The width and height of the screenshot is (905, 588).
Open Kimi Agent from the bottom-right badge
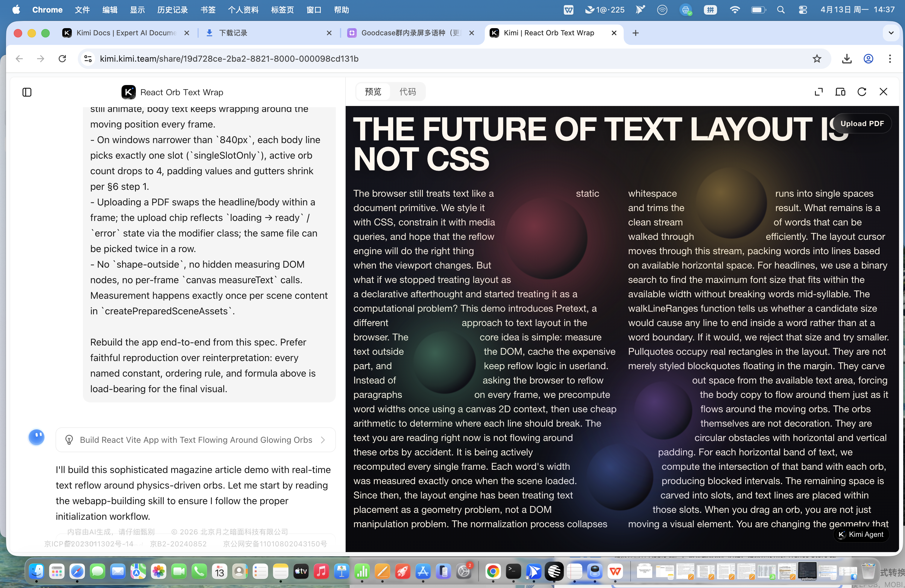point(861,534)
